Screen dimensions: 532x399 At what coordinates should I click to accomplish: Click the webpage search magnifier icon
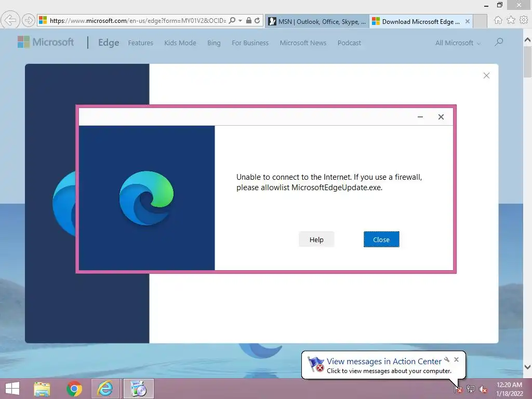[499, 42]
